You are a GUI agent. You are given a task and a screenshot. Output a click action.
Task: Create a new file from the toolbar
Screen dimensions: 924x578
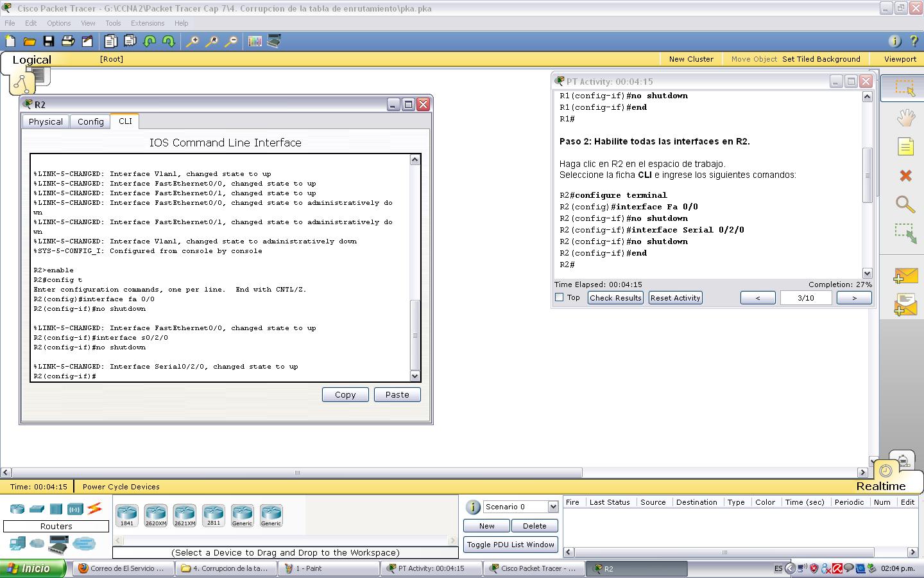(x=10, y=41)
